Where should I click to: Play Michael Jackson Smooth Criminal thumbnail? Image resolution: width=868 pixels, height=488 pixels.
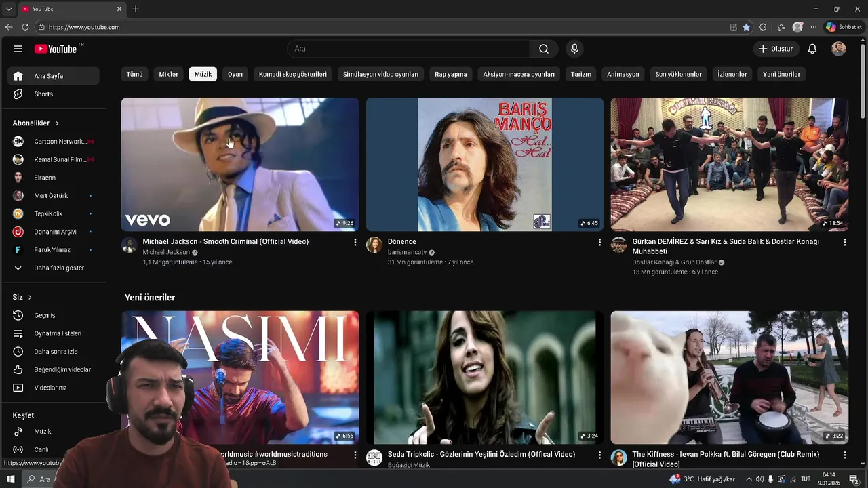[240, 165]
